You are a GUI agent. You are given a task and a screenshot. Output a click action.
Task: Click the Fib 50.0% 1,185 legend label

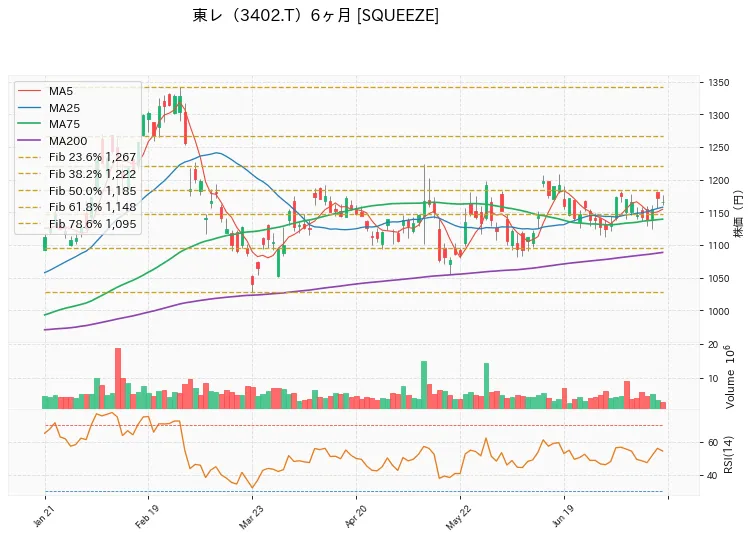coord(92,190)
